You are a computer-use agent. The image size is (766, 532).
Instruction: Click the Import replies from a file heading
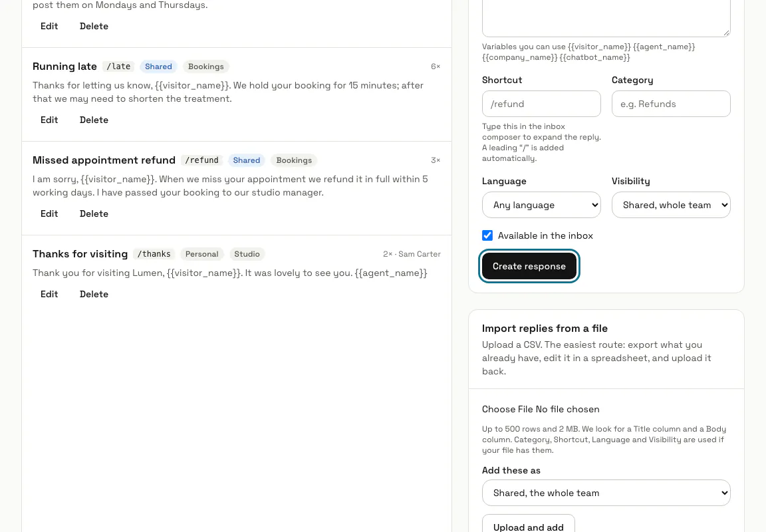[x=545, y=329]
